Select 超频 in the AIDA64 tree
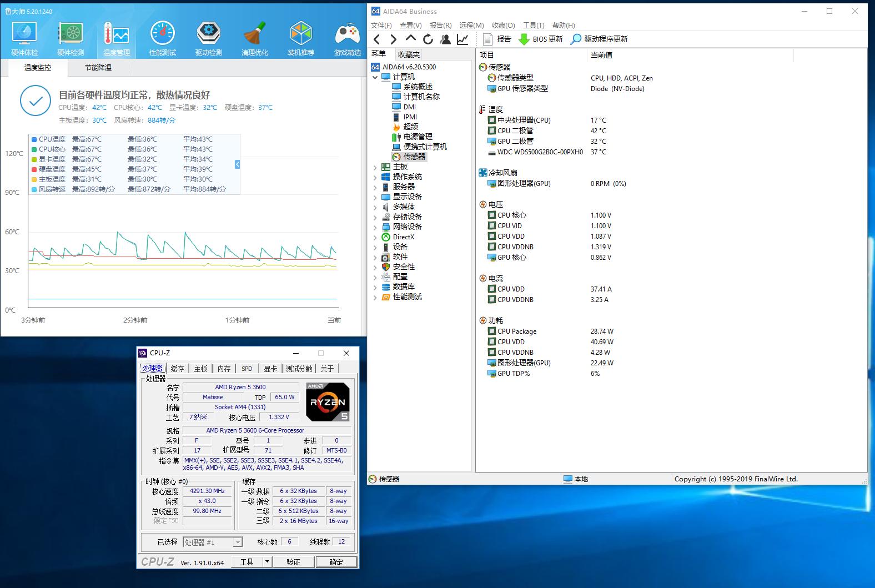875x588 pixels. coord(410,127)
